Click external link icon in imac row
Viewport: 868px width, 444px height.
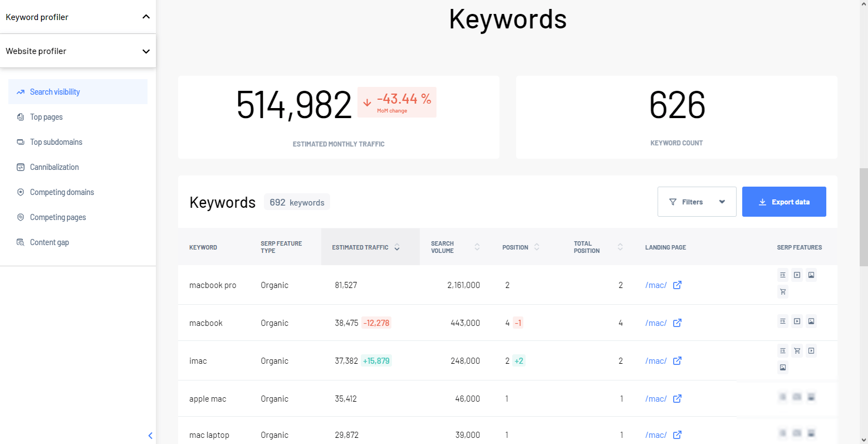[x=677, y=361]
